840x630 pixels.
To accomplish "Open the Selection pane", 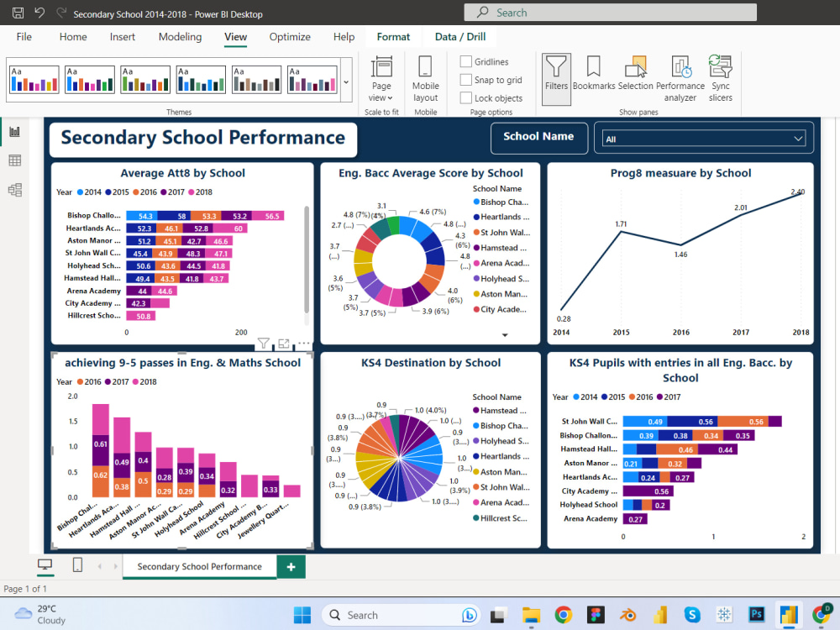I will tap(635, 73).
